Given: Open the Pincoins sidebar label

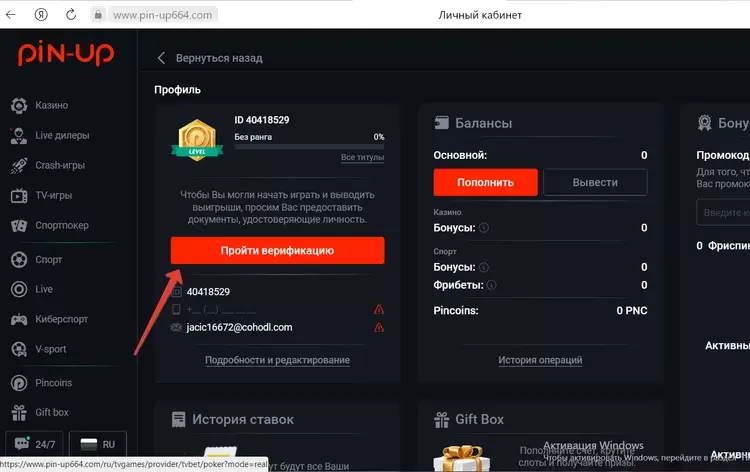Looking at the screenshot, I should coord(54,383).
